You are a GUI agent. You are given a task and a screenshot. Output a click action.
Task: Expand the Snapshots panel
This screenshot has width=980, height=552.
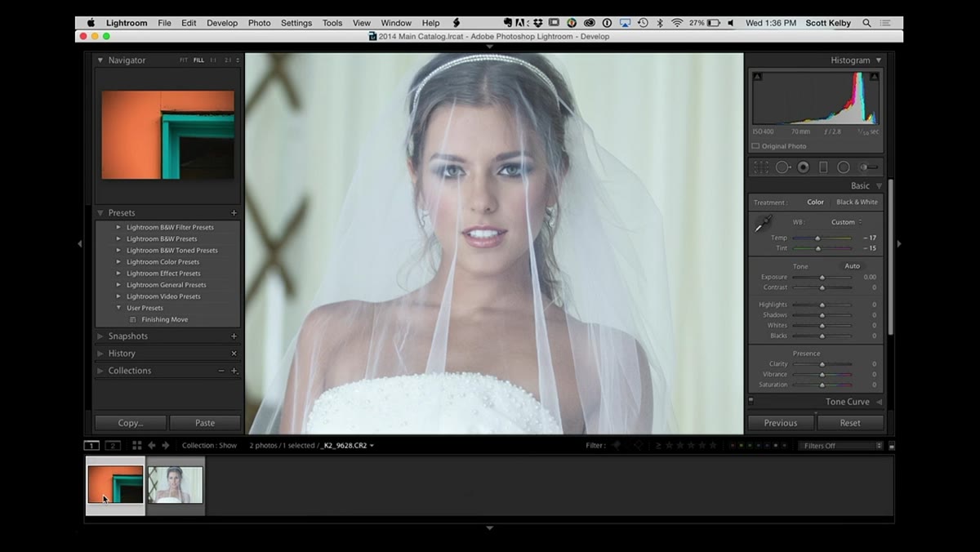point(100,336)
